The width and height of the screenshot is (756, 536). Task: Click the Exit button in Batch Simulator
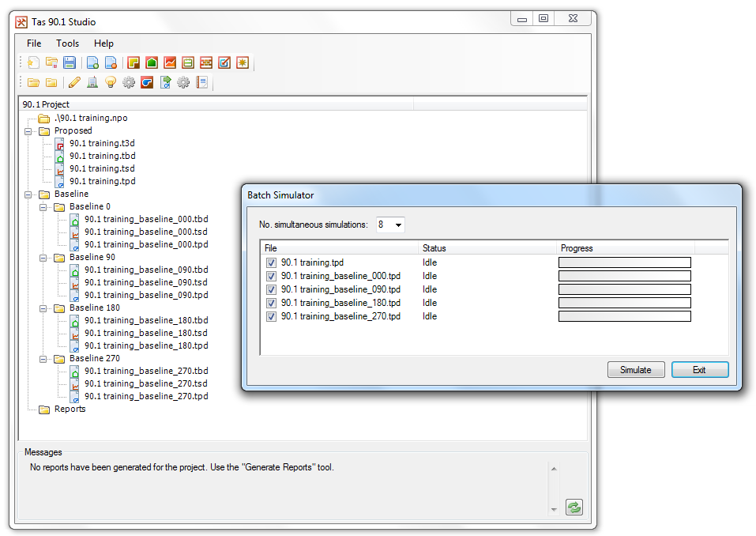click(700, 370)
